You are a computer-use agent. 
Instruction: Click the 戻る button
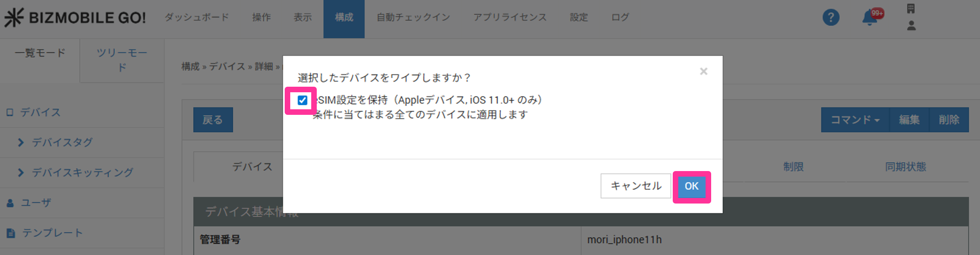[x=213, y=120]
